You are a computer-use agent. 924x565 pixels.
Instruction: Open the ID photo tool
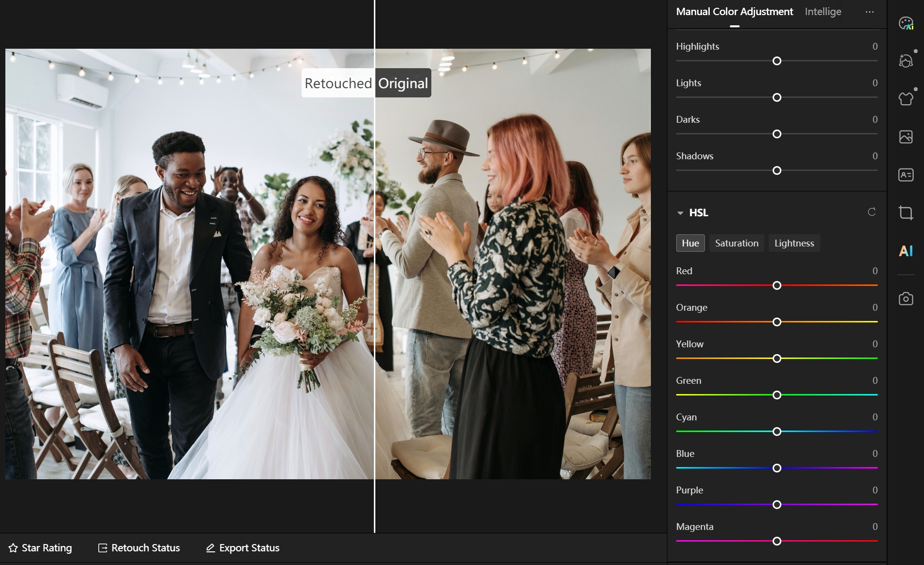pos(906,175)
